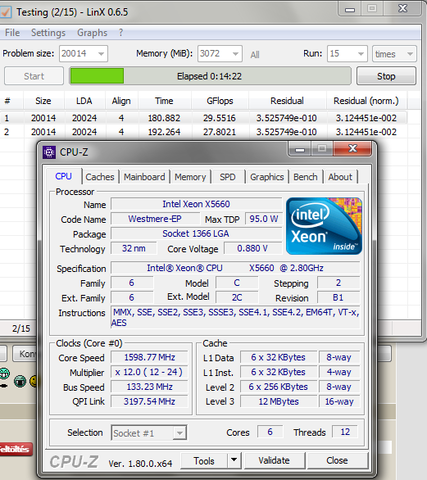Click the QPI Link 3197.54 MHz value

(149, 401)
